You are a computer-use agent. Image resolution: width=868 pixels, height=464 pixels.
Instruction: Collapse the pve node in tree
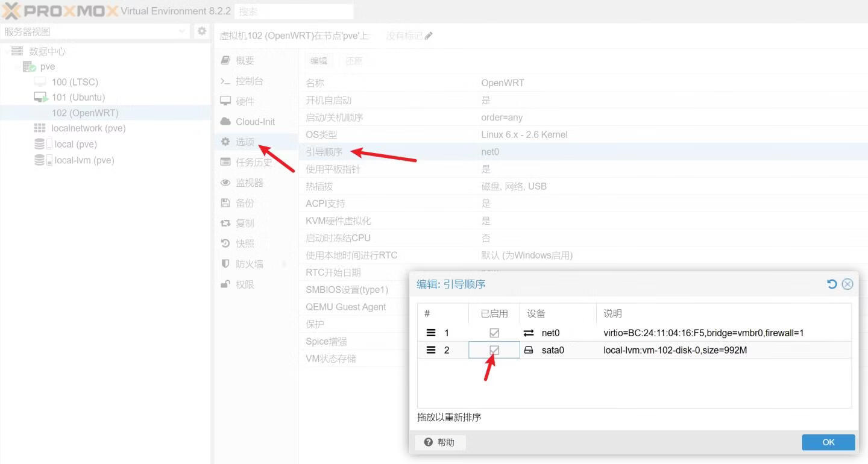click(x=17, y=67)
